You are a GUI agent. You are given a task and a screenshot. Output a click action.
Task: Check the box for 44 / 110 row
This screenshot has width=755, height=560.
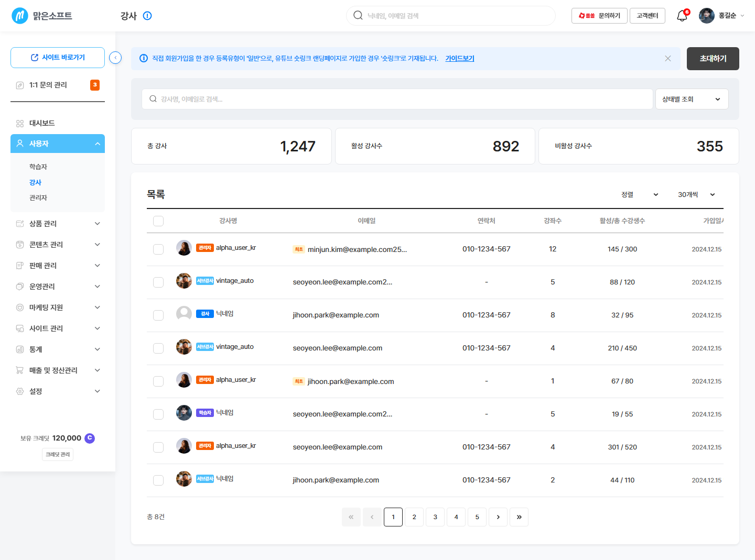click(x=158, y=480)
